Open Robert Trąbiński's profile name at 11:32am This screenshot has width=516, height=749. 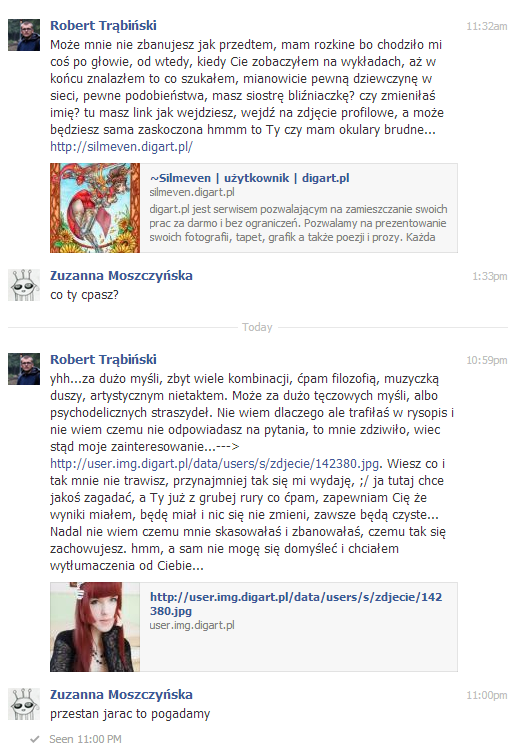coord(103,25)
